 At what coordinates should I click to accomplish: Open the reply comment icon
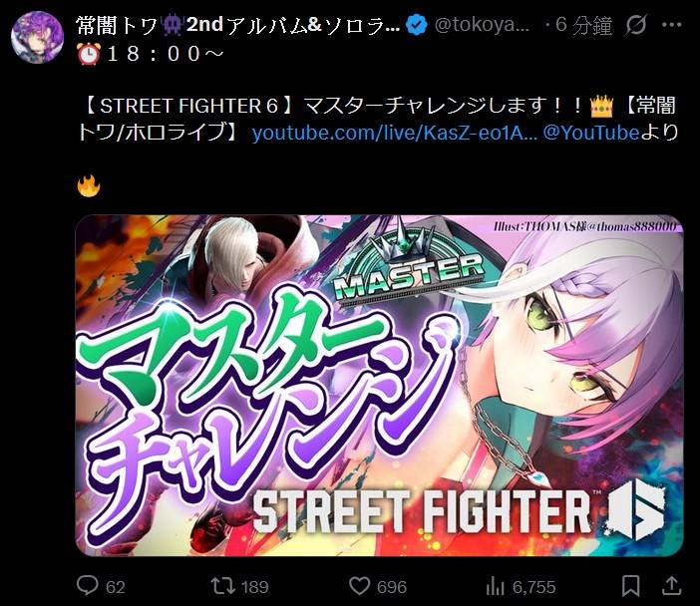[x=88, y=585]
